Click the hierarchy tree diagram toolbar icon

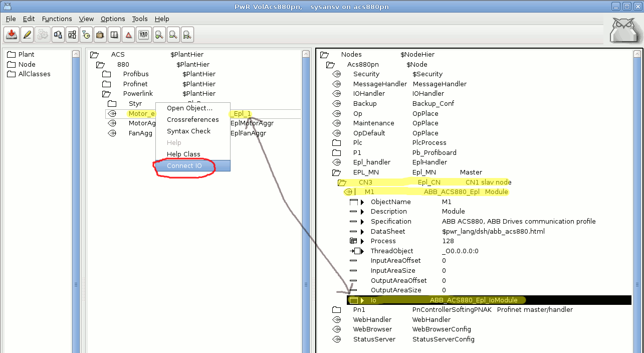pos(72,35)
